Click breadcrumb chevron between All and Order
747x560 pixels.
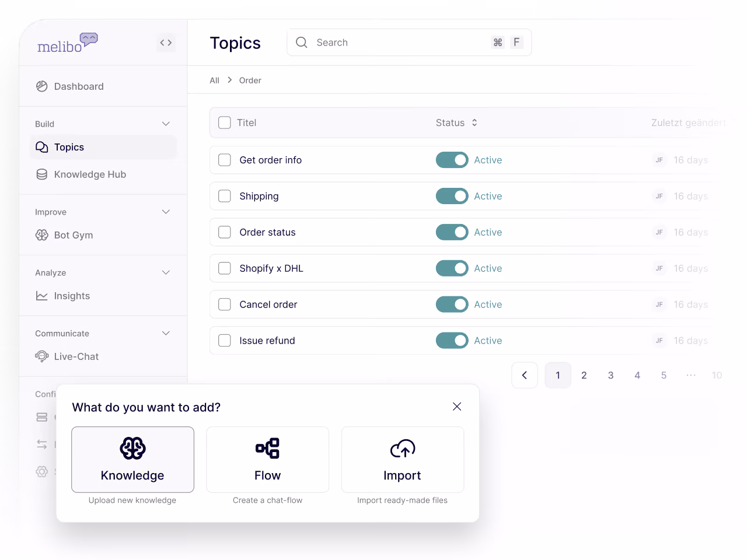point(229,80)
